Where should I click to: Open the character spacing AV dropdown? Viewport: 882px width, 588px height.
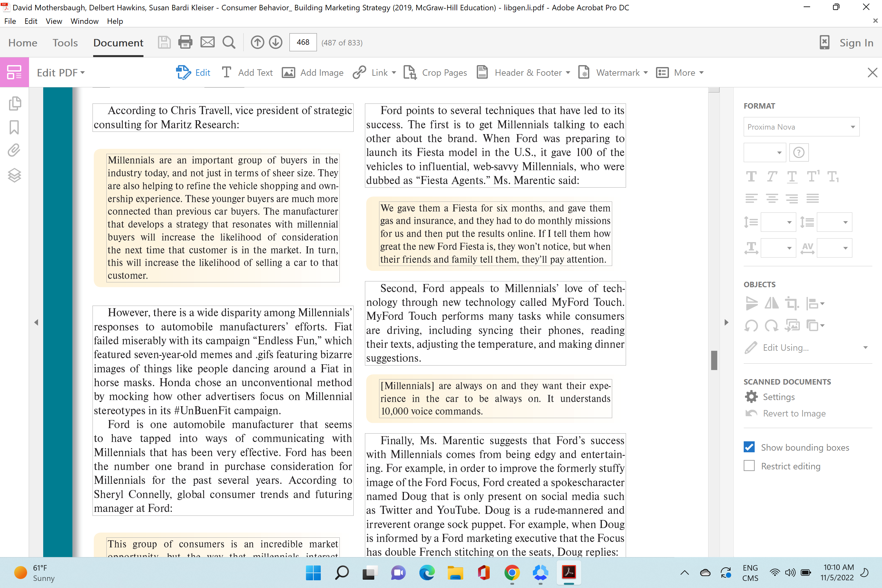834,248
